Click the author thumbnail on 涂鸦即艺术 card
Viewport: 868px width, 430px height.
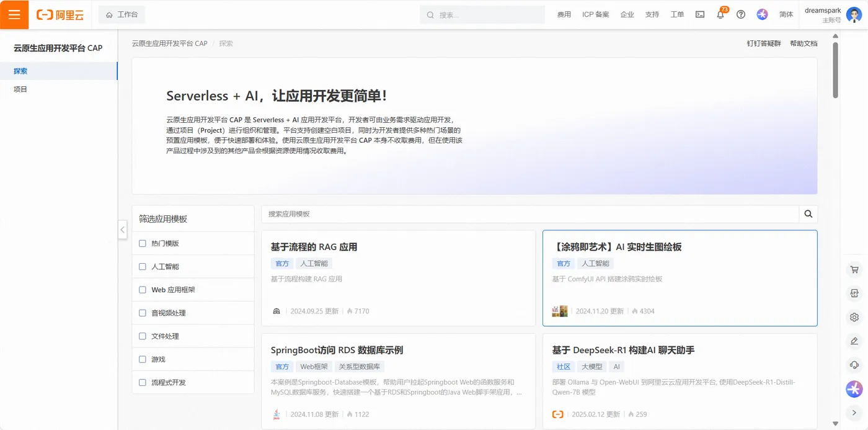[560, 311]
